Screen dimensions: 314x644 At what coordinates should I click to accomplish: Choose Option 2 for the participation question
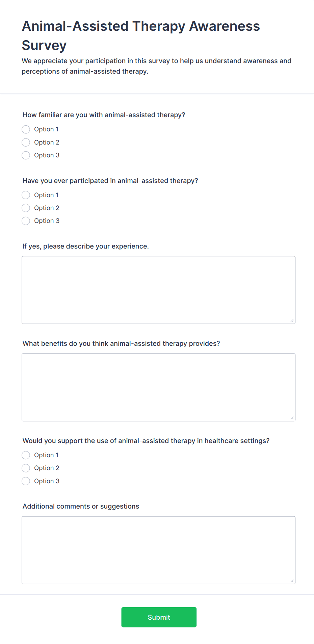point(26,208)
